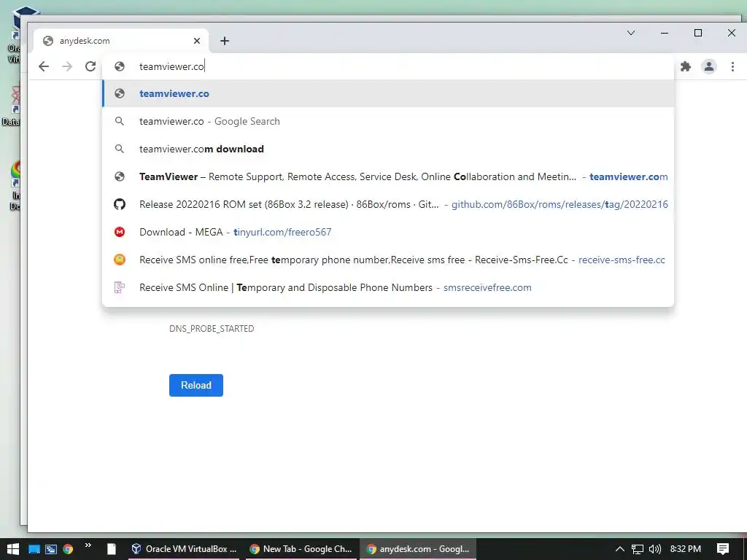Reload the page with the toolbar refresh icon
Image resolution: width=747 pixels, height=560 pixels.
90,66
